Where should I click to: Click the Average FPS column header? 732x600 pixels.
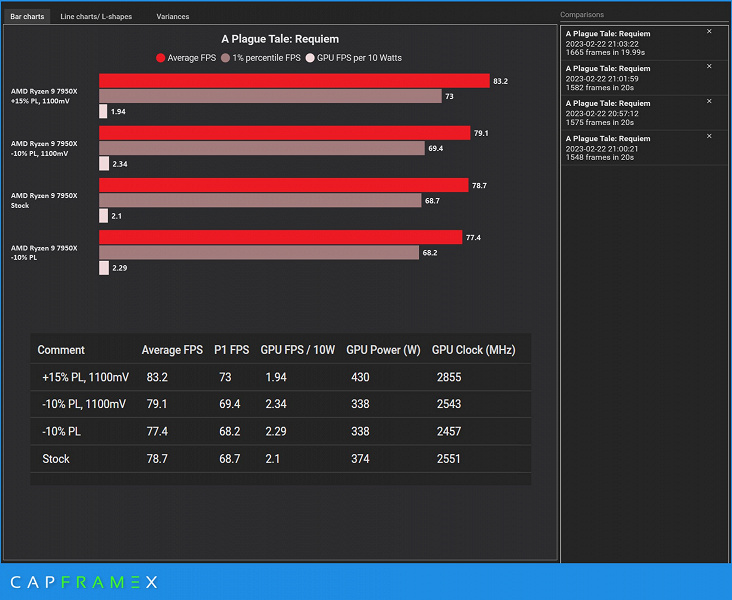click(172, 350)
